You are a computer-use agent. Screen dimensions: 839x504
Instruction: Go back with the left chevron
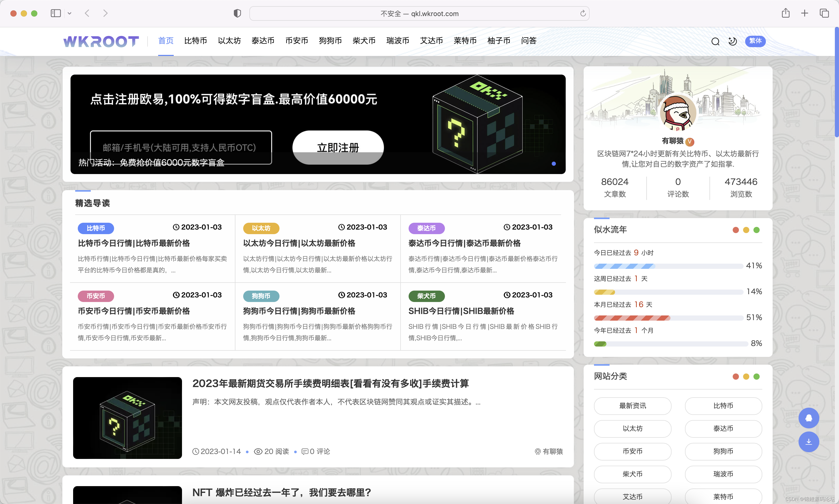[x=87, y=13]
